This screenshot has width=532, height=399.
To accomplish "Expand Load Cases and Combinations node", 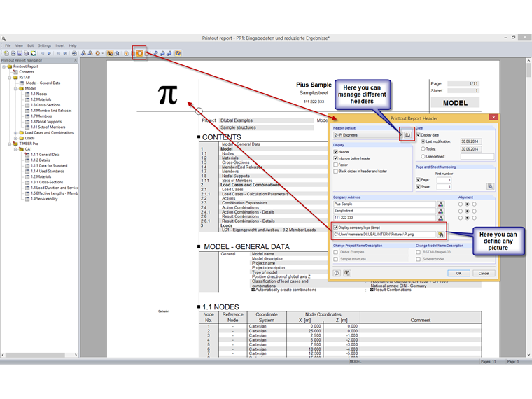I will [x=15, y=133].
